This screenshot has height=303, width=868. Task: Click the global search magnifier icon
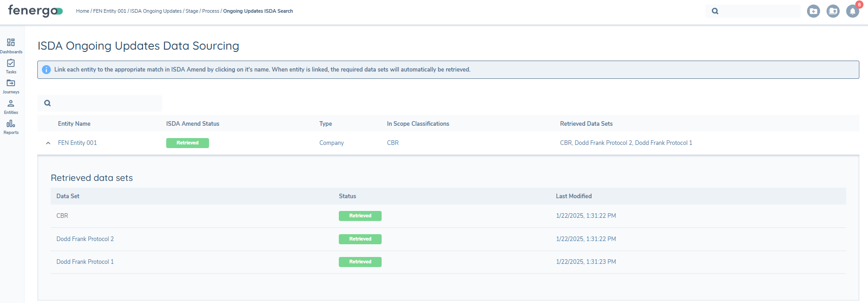(715, 11)
